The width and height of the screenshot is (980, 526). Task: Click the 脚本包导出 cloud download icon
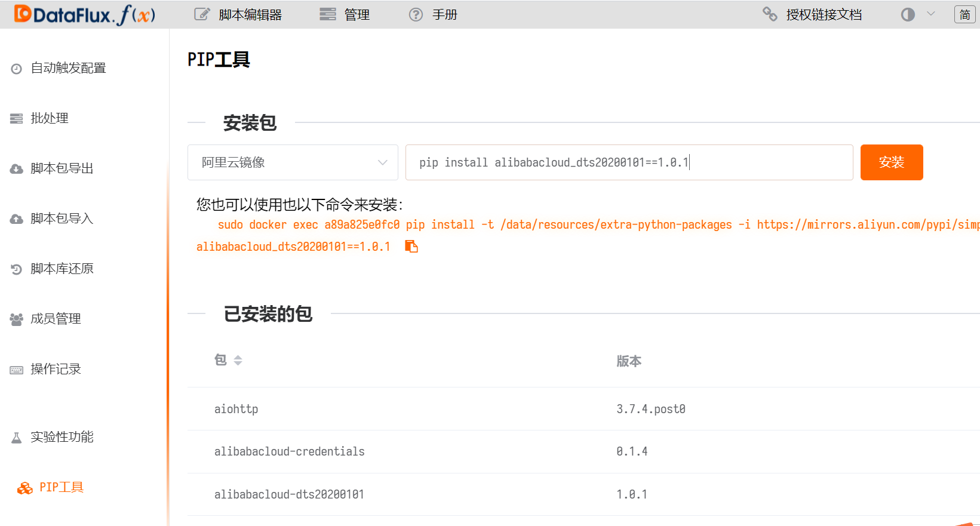[x=17, y=169]
